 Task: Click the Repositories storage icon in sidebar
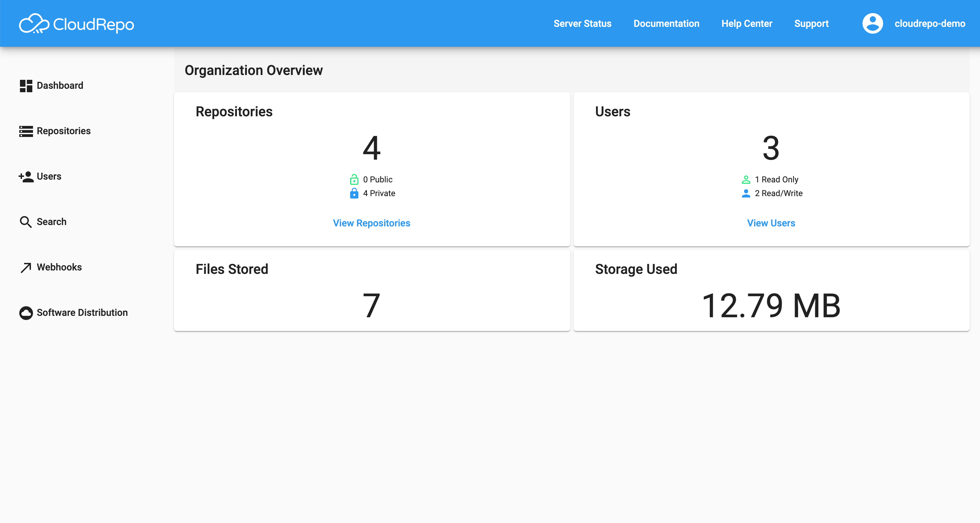point(26,131)
